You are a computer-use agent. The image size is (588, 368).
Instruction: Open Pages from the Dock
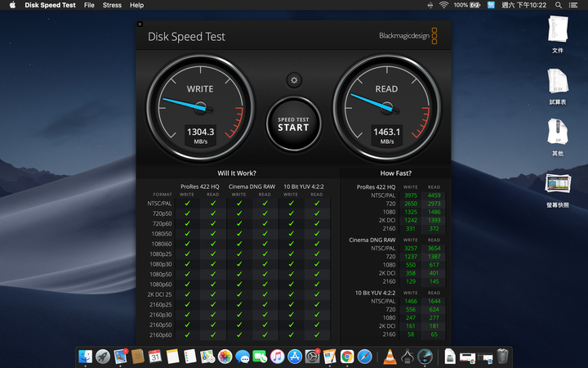point(330,357)
